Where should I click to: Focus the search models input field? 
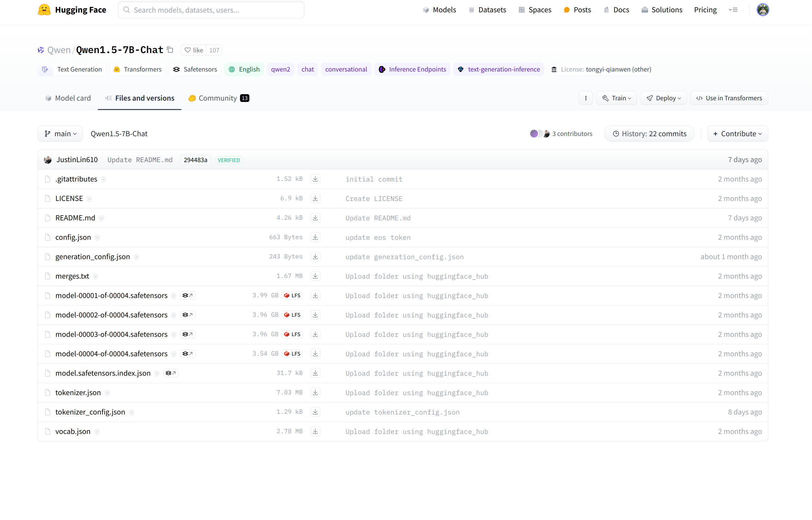pos(211,10)
